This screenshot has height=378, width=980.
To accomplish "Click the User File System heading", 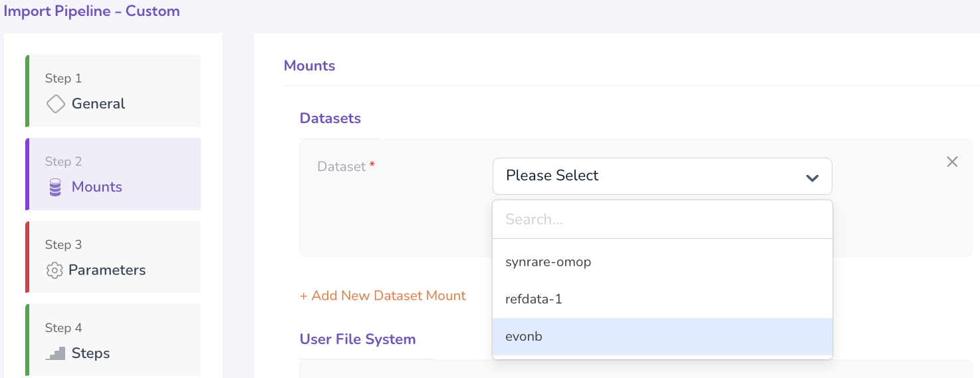I will [x=358, y=339].
